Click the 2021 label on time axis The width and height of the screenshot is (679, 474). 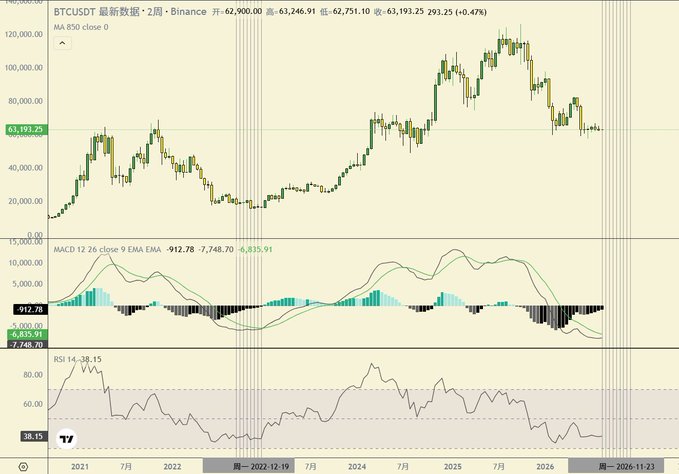pos(80,466)
